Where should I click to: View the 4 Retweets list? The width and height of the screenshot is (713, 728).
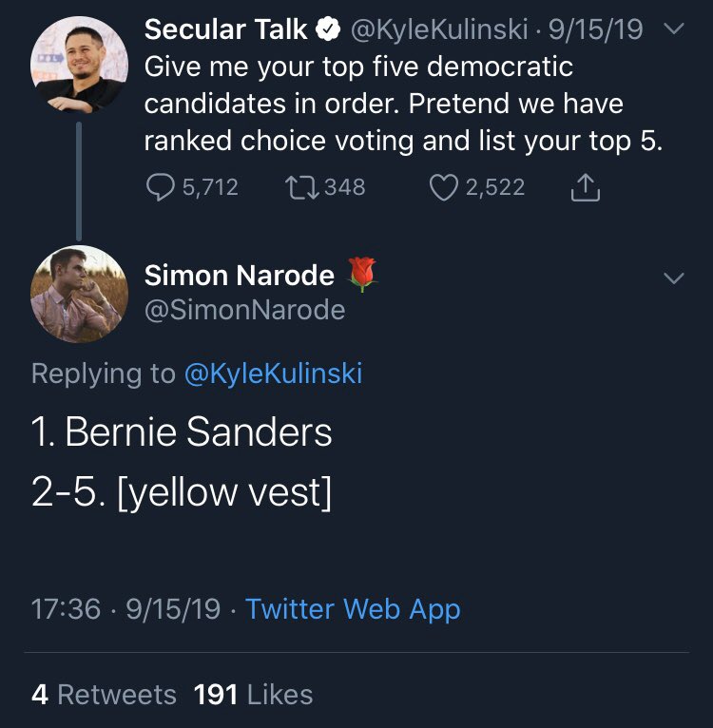[104, 695]
